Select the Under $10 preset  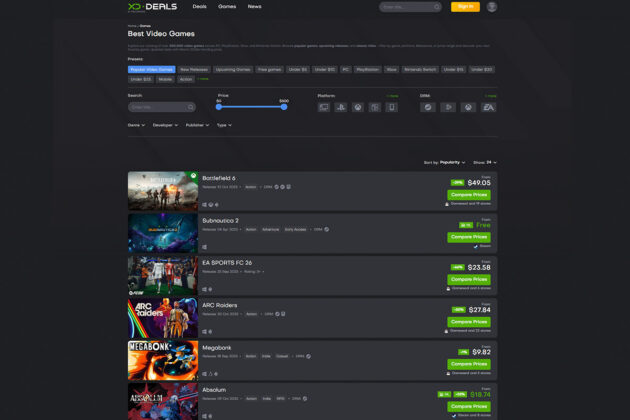tap(325, 70)
